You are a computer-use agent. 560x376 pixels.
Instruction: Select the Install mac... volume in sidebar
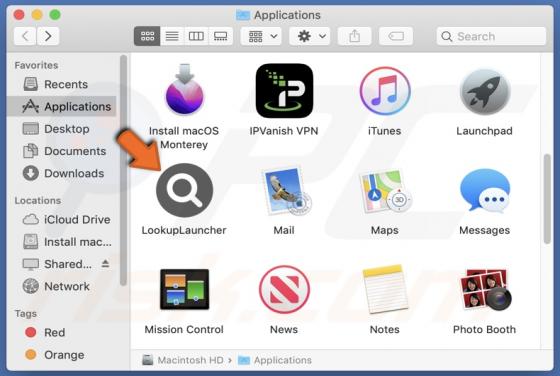[x=61, y=242]
